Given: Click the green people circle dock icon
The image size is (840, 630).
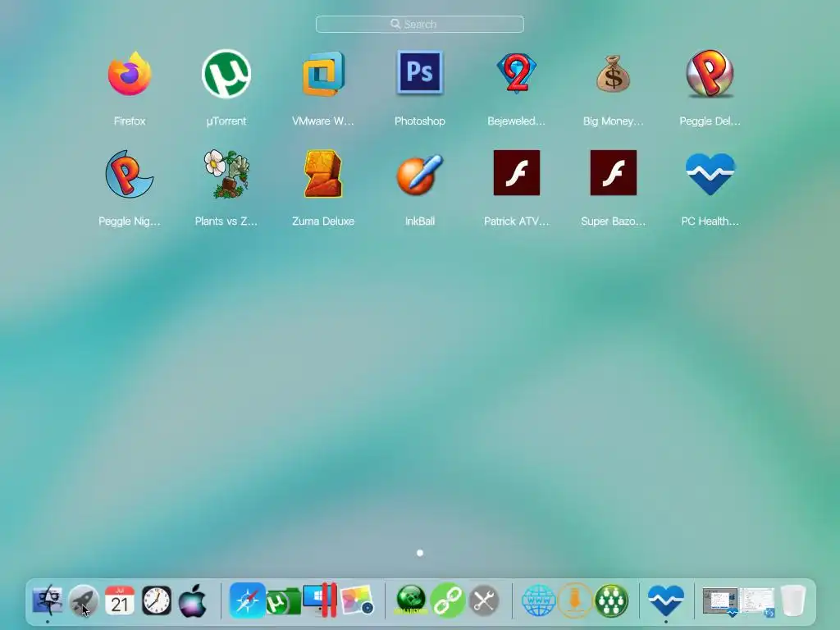Looking at the screenshot, I should click(x=611, y=600).
